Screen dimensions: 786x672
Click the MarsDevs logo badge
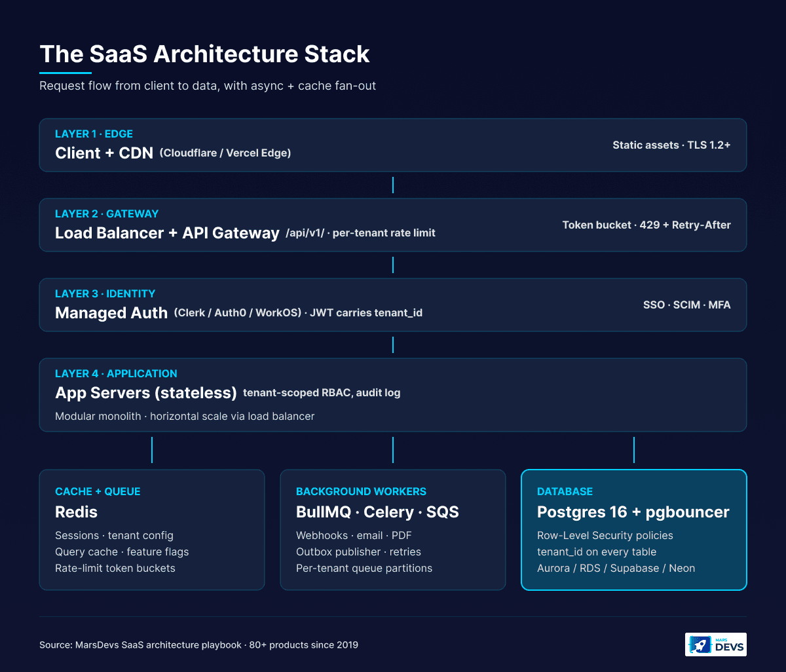(715, 644)
